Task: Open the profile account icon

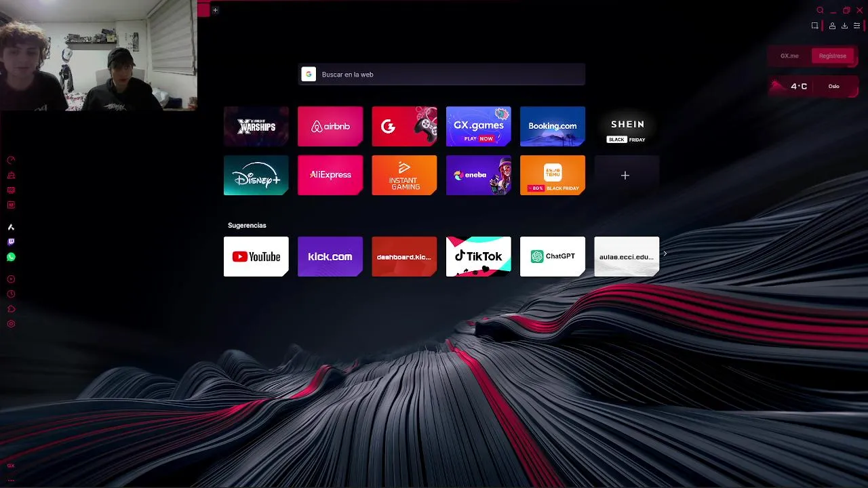Action: (832, 26)
